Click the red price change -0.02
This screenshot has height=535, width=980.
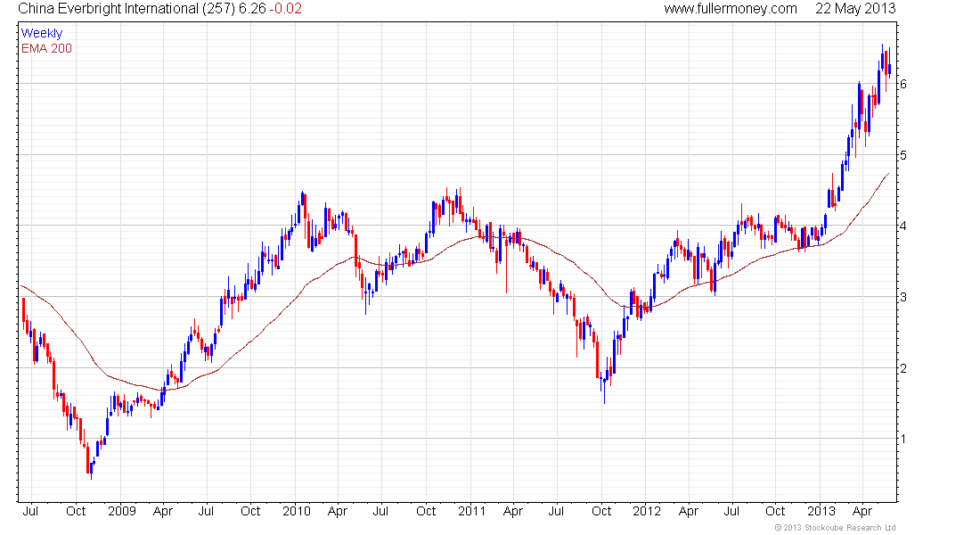tap(286, 9)
